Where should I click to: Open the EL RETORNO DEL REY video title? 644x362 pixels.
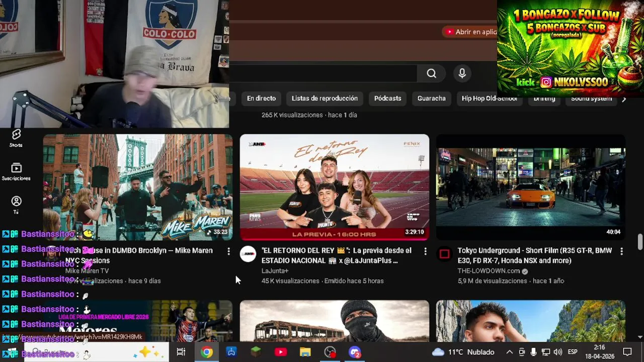(x=336, y=255)
